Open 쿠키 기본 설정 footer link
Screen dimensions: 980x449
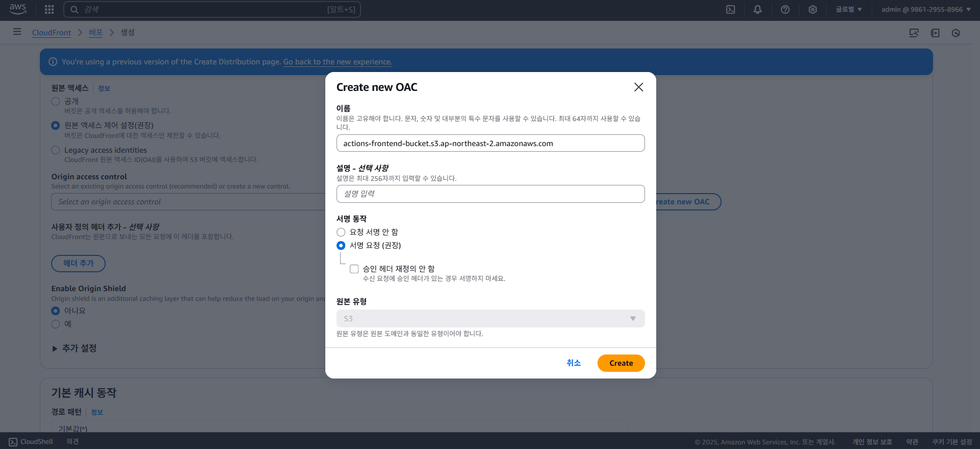pyautogui.click(x=952, y=442)
